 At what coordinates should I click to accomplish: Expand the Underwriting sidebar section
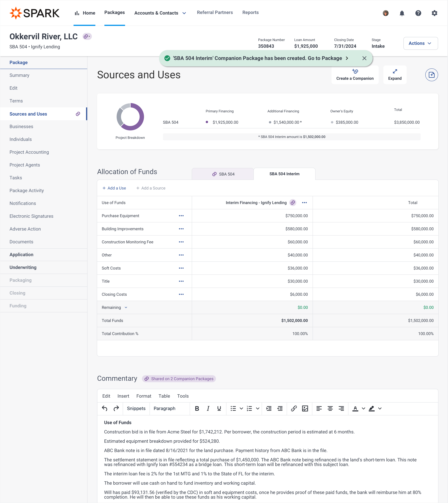pyautogui.click(x=44, y=267)
